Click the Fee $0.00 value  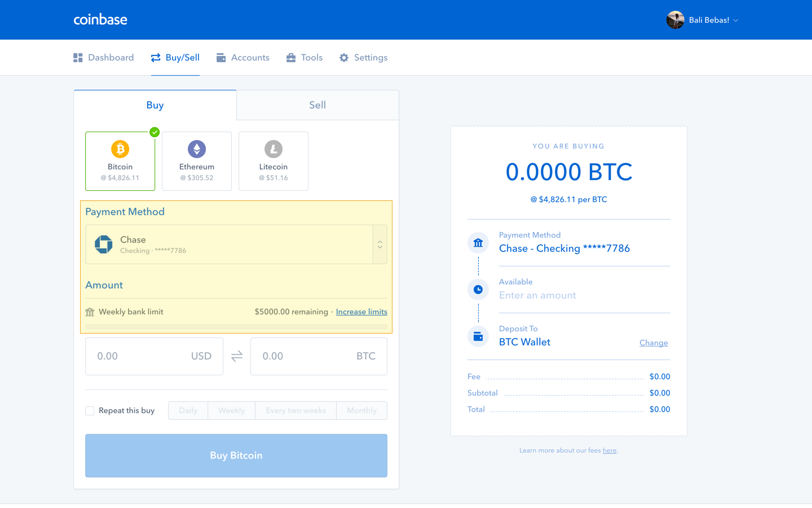[660, 376]
